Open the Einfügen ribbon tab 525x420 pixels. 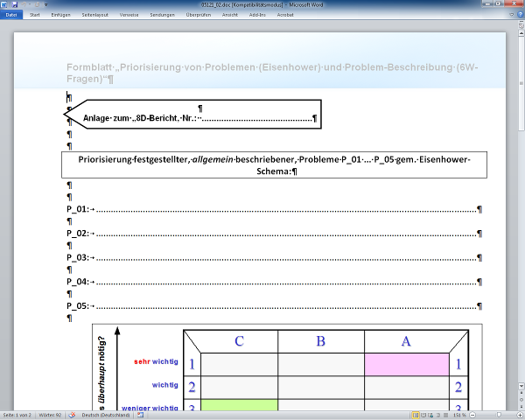point(61,15)
